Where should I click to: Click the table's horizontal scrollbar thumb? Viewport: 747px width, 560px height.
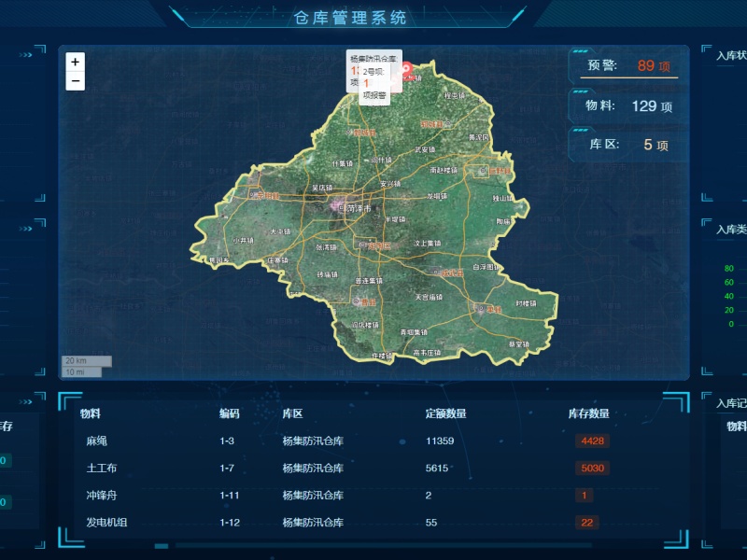tap(162, 546)
